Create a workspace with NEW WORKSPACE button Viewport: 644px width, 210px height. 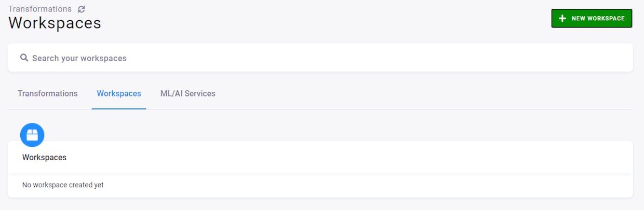(x=592, y=18)
